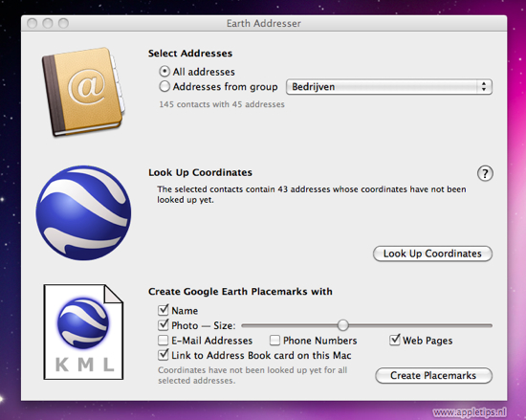Click the 'Select Addresses' heading

(190, 54)
